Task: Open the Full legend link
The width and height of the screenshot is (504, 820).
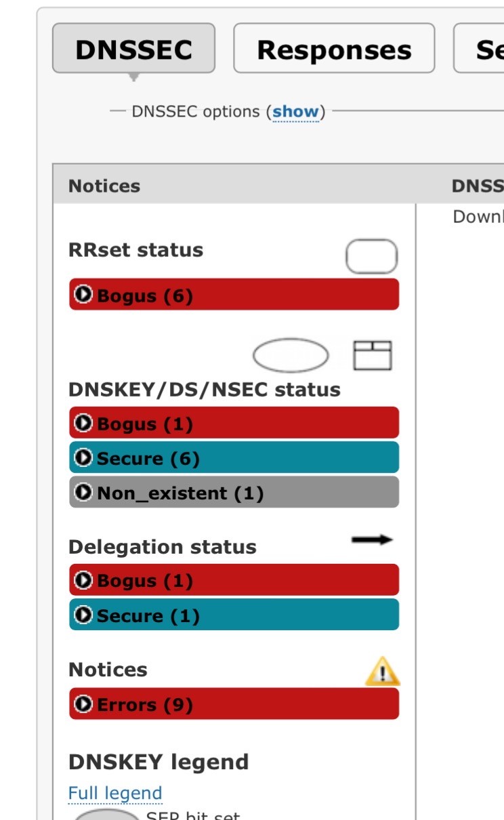Action: point(115,793)
